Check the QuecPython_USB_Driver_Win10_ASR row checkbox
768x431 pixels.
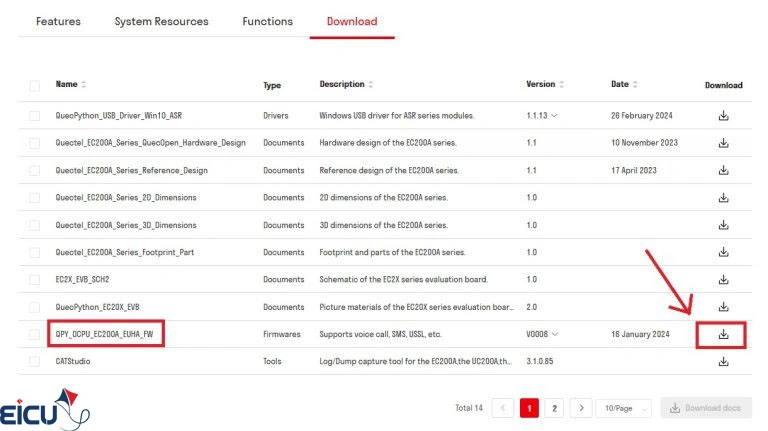(34, 116)
